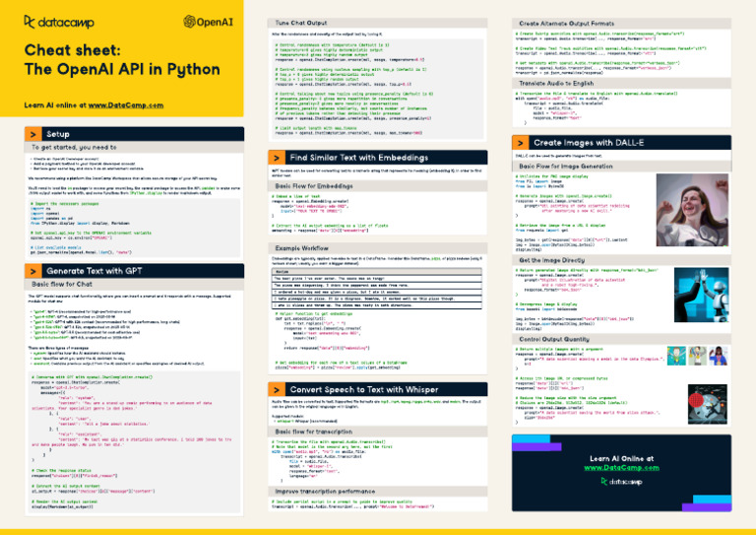The height and width of the screenshot is (535, 756).
Task: Click orange arrow next to Generate Text with GPT
Action: [33, 271]
